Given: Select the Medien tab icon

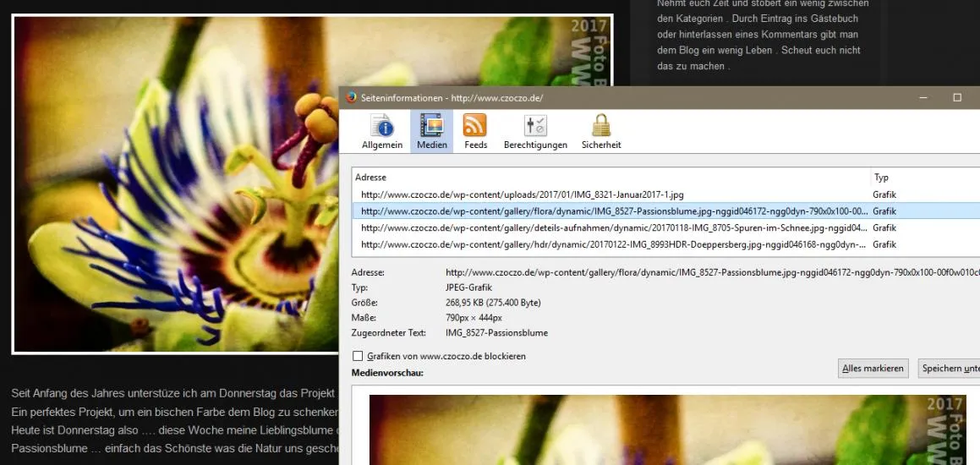Looking at the screenshot, I should 432,126.
